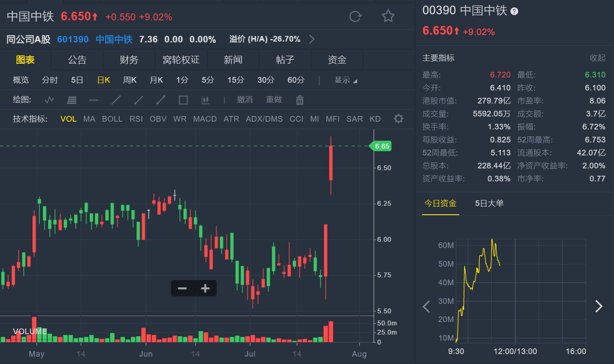This screenshot has width=614, height=364.
Task: Toggle the VOL indicator off
Action: point(68,119)
